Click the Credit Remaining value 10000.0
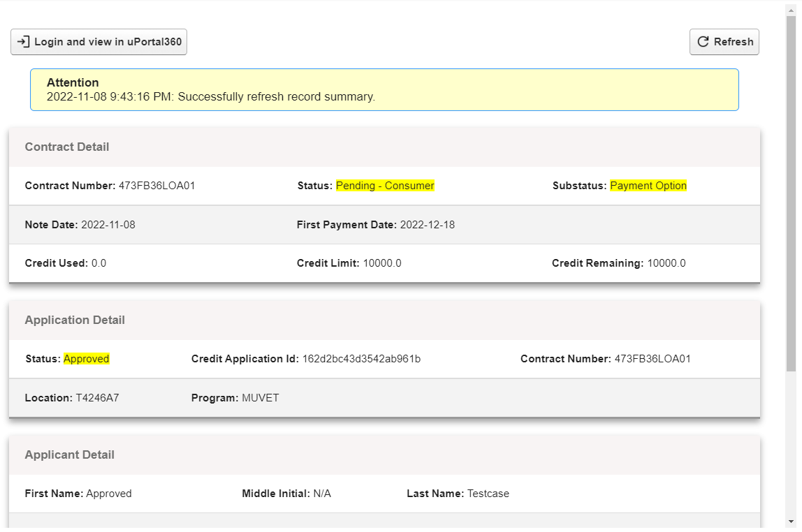Viewport: 802px width, 532px height. (666, 263)
